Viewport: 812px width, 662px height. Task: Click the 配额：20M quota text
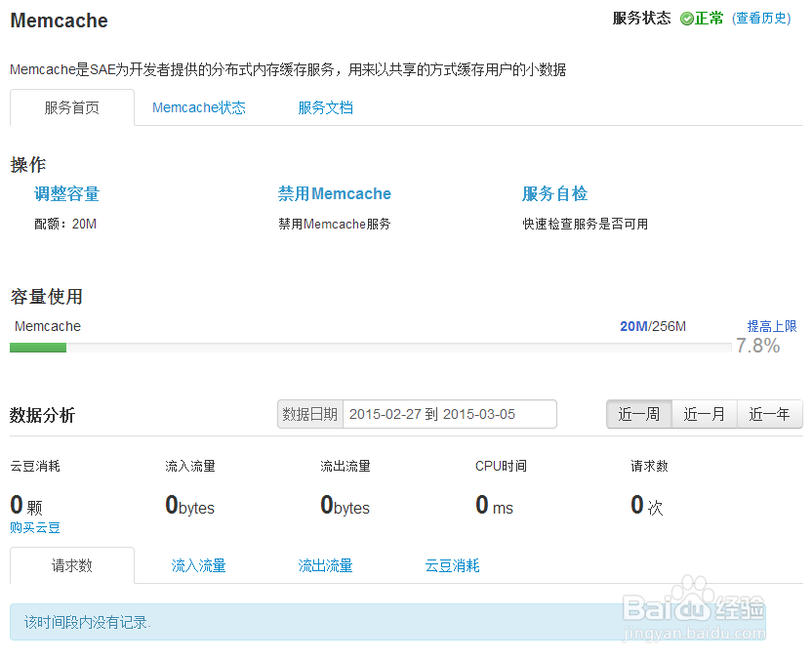65,224
